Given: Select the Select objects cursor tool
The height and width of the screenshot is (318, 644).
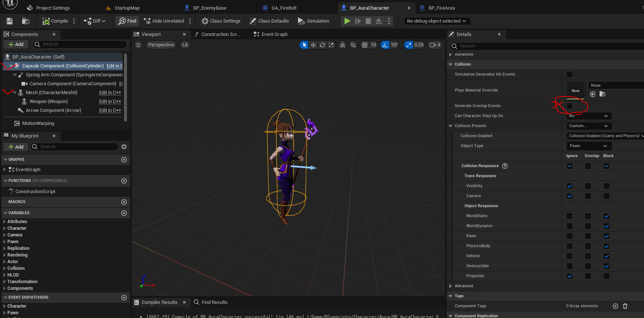Looking at the screenshot, I should click(304, 45).
